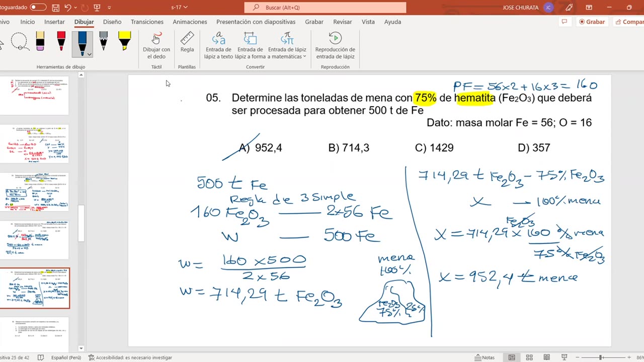Adjust the zoom slider
The height and width of the screenshot is (362, 644).
601,357
